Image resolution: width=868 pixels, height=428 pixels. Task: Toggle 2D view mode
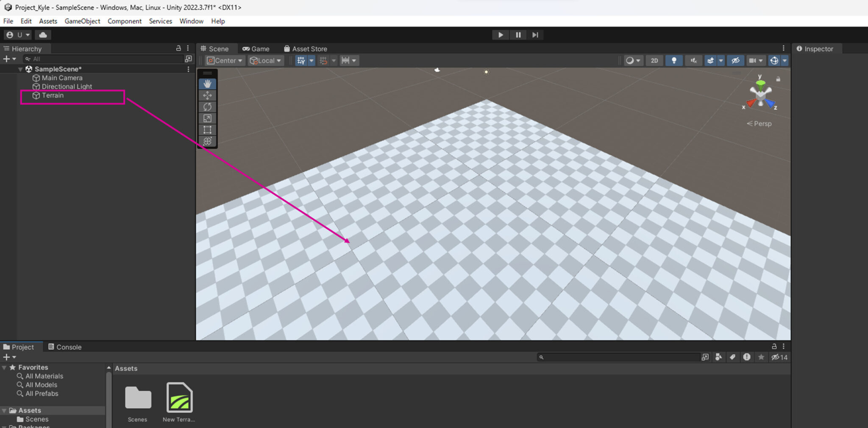point(654,61)
